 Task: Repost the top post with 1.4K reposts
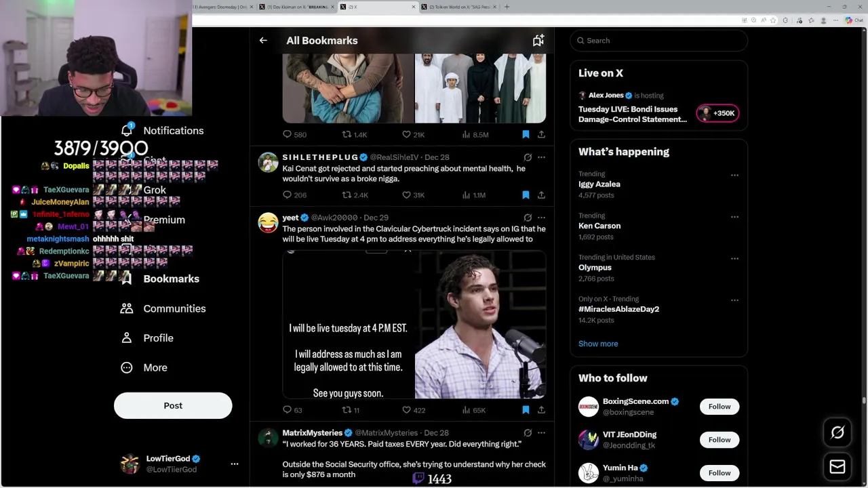click(347, 135)
